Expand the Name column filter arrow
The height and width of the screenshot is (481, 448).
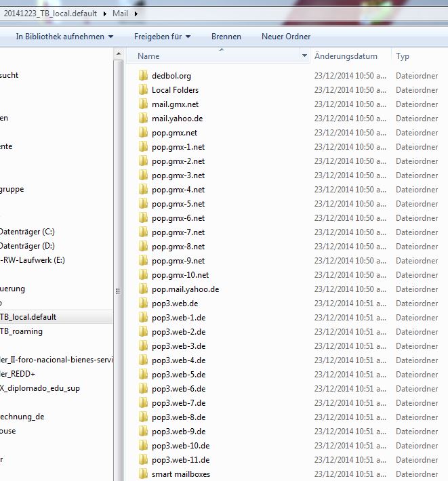304,56
